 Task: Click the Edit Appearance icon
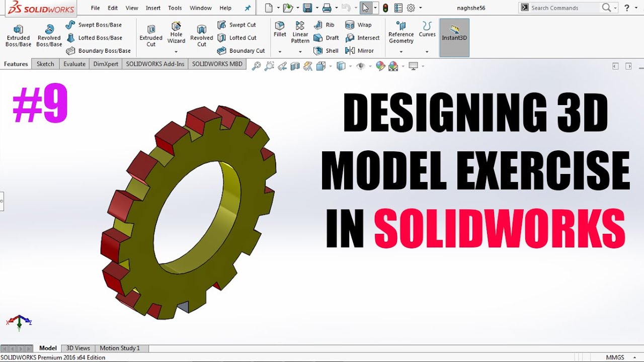tap(380, 66)
